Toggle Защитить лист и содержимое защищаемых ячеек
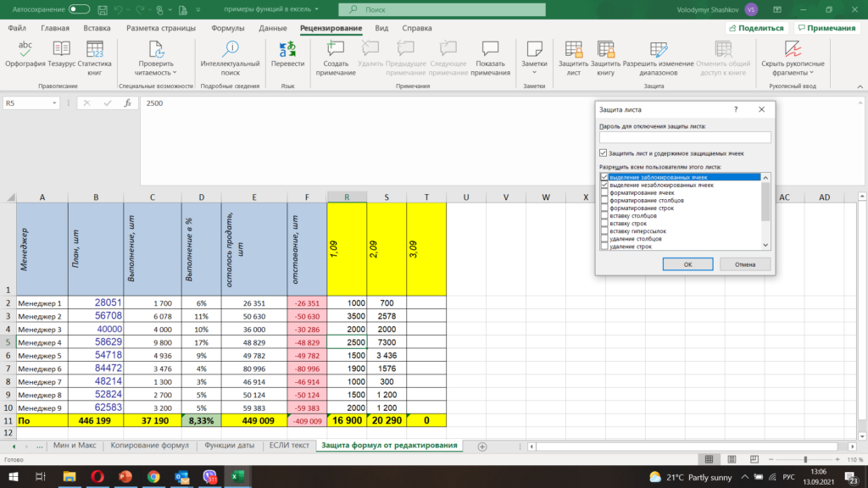The width and height of the screenshot is (868, 488). pyautogui.click(x=603, y=152)
